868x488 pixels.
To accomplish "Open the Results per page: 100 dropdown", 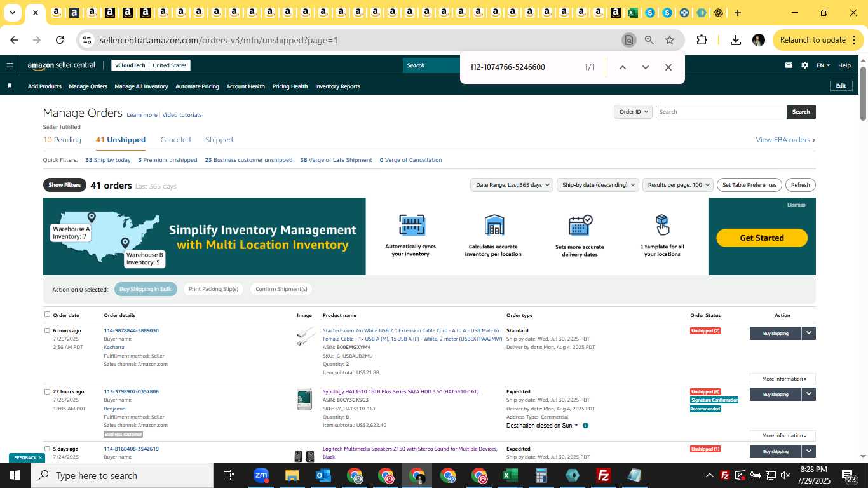I will coord(678,185).
